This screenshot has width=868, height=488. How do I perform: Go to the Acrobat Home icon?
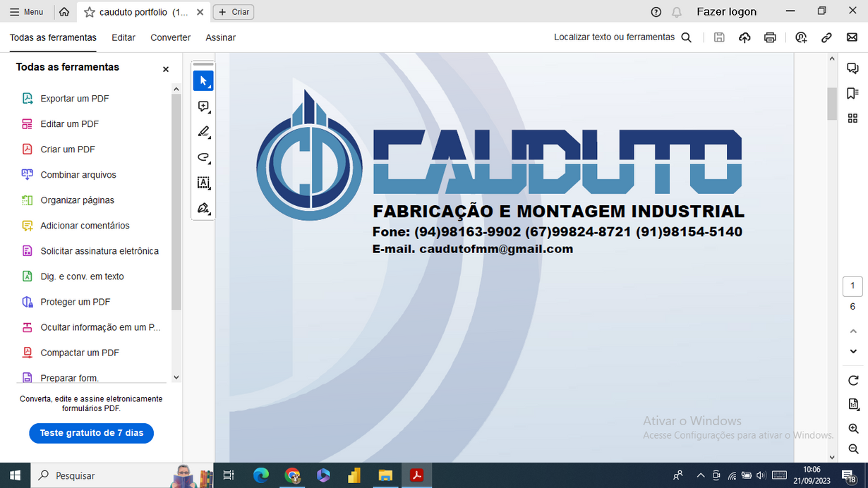(x=64, y=12)
